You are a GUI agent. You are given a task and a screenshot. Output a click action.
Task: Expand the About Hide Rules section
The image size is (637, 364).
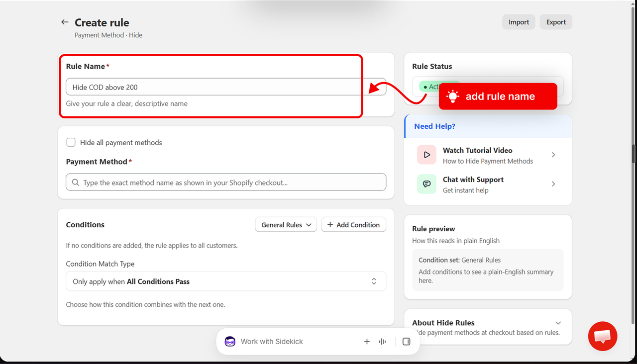(558, 323)
